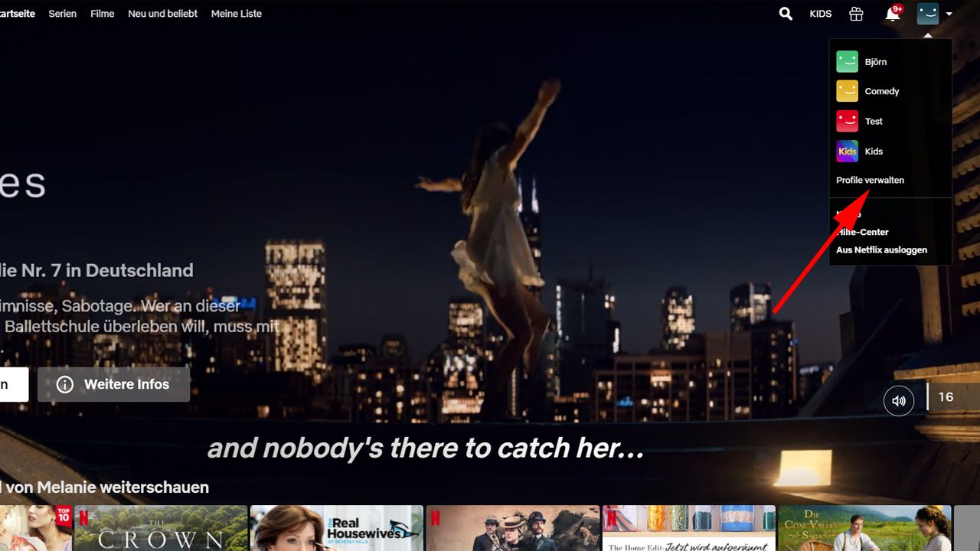Open the search magnifier icon
This screenshot has height=551, width=980.
(x=786, y=14)
